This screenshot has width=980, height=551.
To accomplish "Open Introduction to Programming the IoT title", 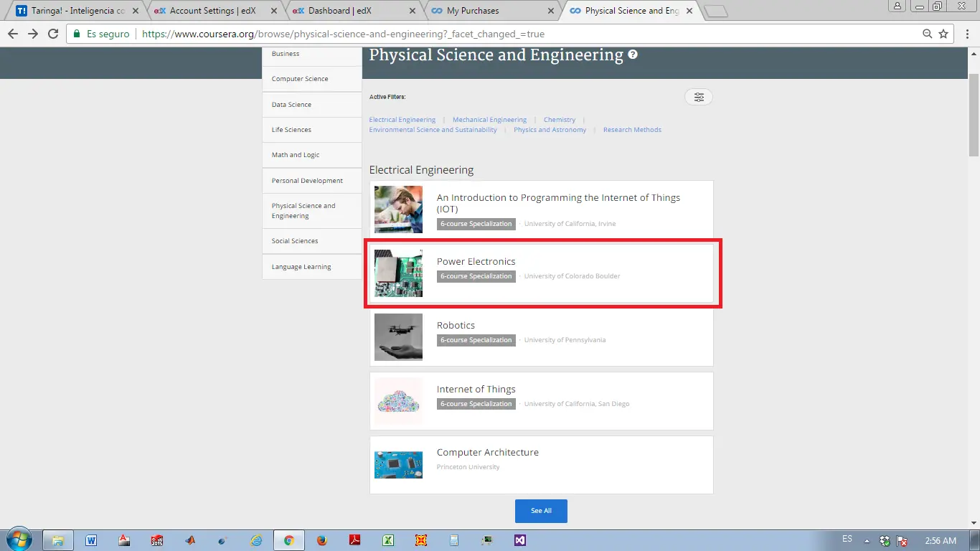I will [558, 203].
